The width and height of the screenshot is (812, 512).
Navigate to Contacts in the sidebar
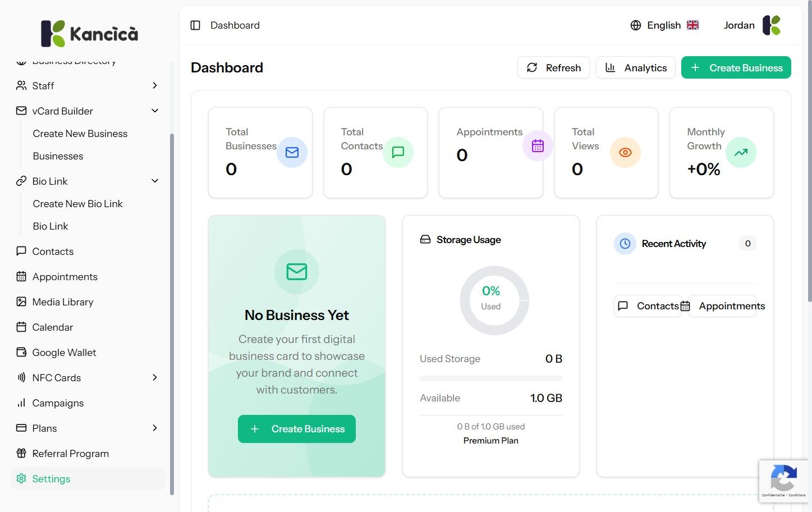click(x=88, y=251)
